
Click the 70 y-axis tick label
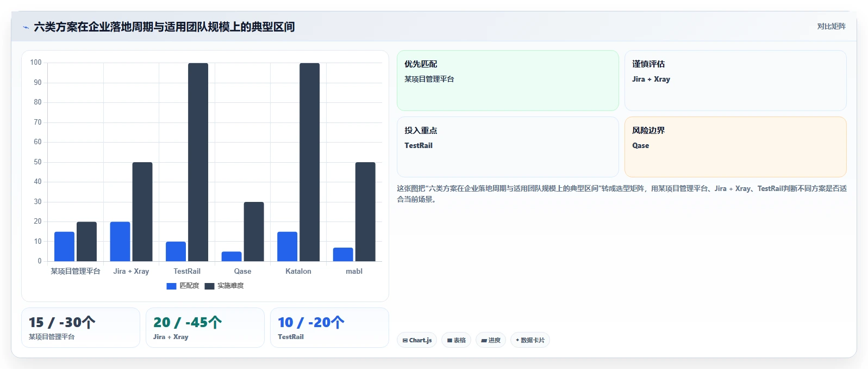(38, 122)
